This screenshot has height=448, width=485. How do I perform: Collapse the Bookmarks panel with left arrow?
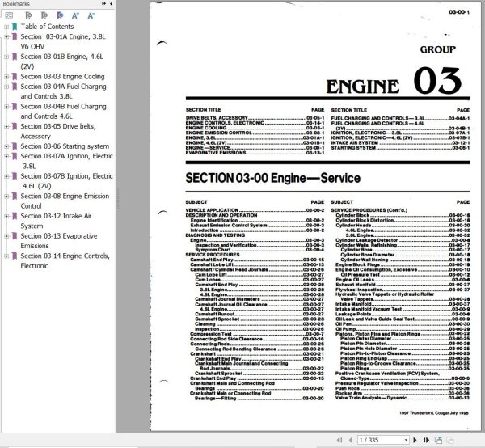pyautogui.click(x=111, y=4)
